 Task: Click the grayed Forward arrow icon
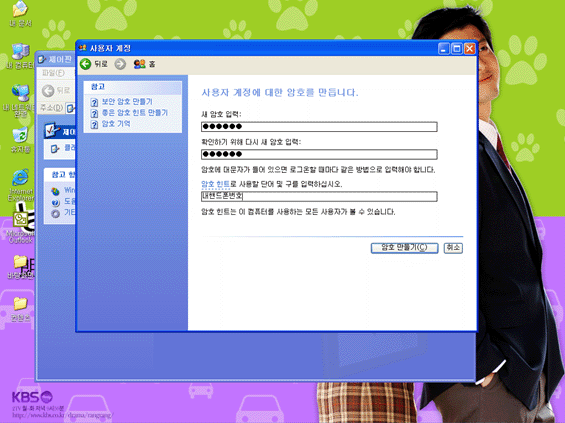(x=120, y=64)
